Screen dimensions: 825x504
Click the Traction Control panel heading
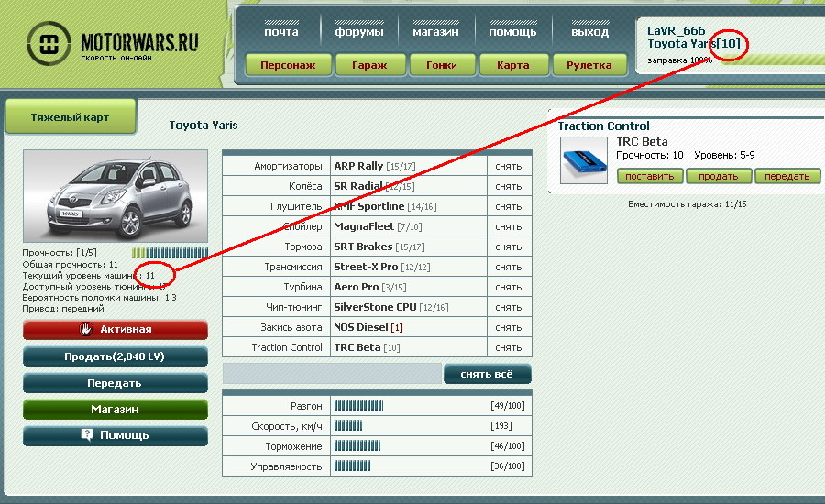[x=603, y=126]
